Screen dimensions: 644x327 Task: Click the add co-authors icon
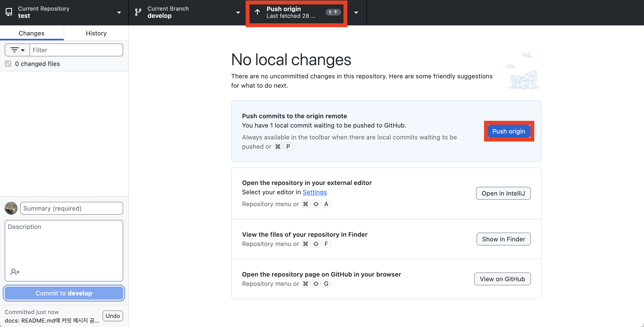click(15, 272)
